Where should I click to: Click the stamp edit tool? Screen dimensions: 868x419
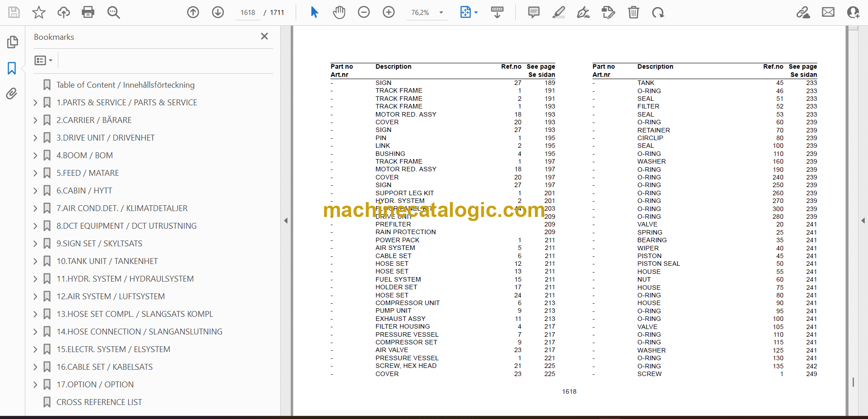point(609,12)
